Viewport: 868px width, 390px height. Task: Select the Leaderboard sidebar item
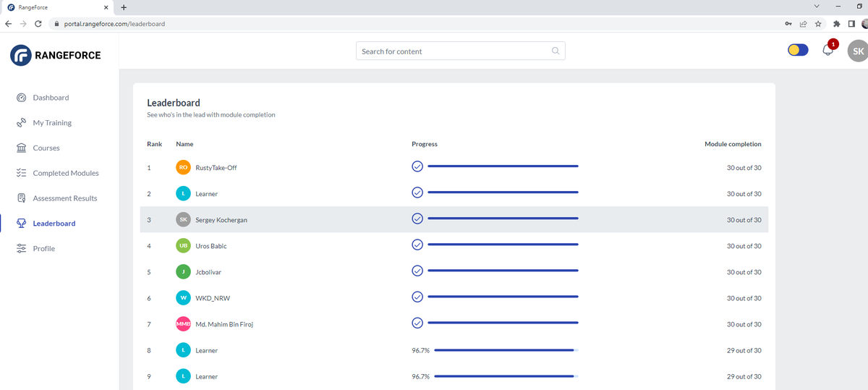(x=54, y=224)
